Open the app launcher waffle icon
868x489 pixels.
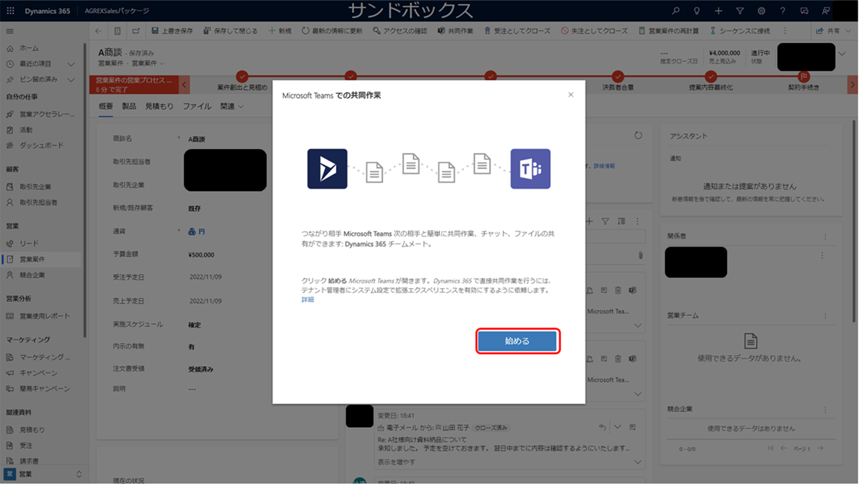coord(10,11)
